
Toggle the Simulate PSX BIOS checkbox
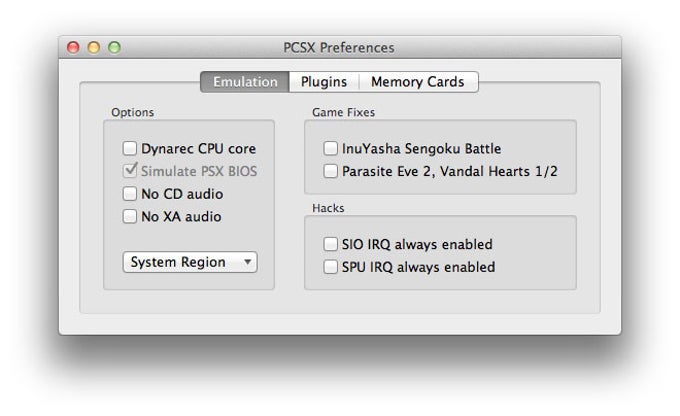coord(130,171)
